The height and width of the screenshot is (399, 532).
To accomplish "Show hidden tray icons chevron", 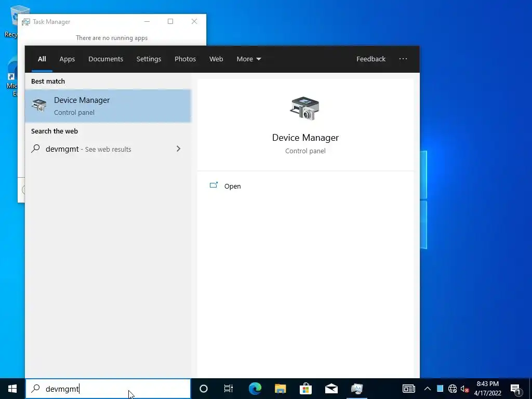I will tap(428, 389).
